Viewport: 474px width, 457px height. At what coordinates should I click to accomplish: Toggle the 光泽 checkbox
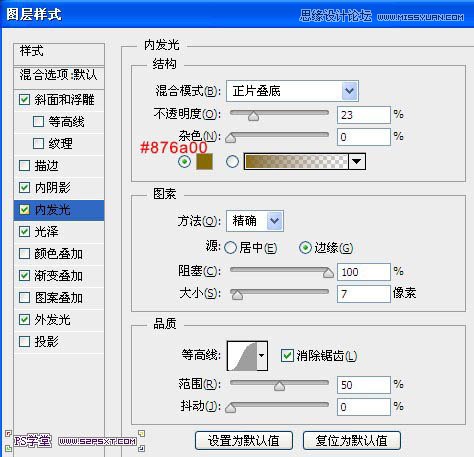coord(24,231)
